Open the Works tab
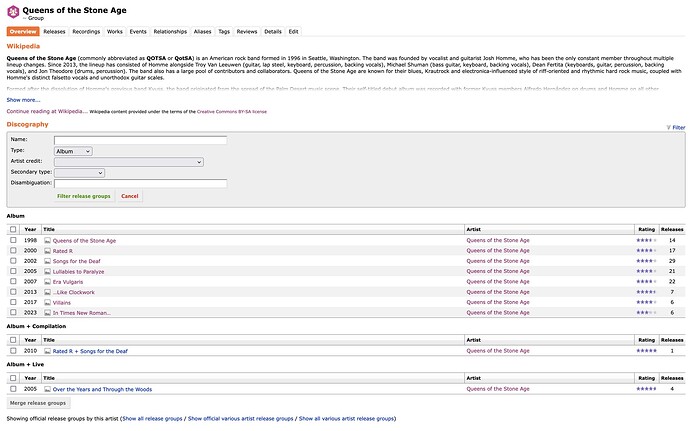Screen dimensions: 690x431 [x=115, y=32]
